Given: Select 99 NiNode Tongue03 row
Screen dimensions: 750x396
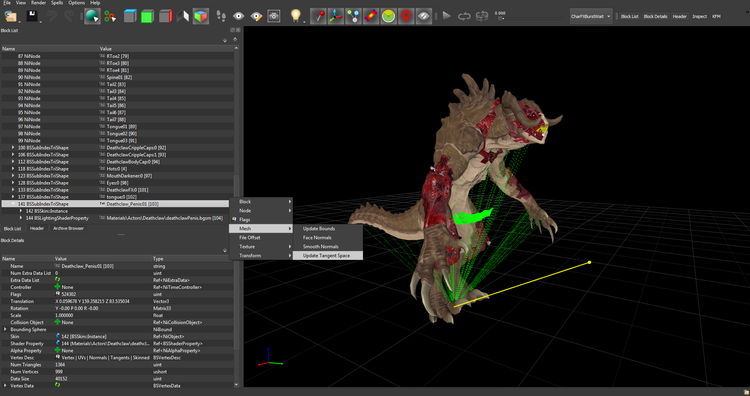Looking at the screenshot, I should (x=118, y=141).
